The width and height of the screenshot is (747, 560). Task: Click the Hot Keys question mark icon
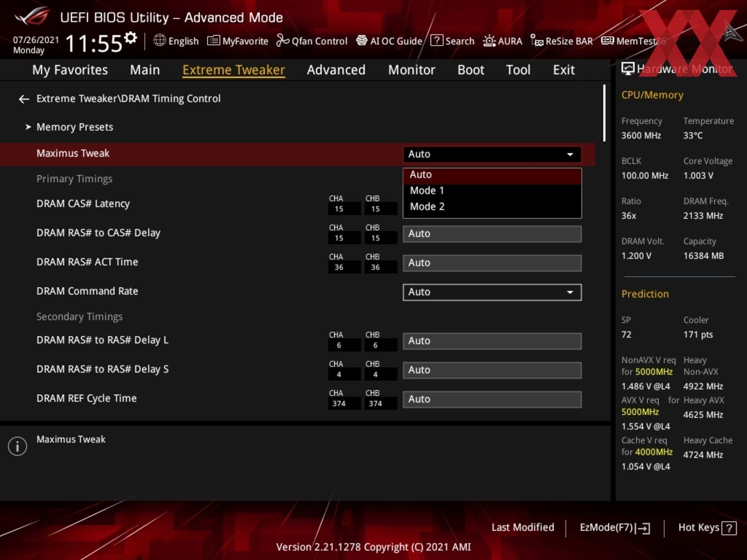click(729, 528)
